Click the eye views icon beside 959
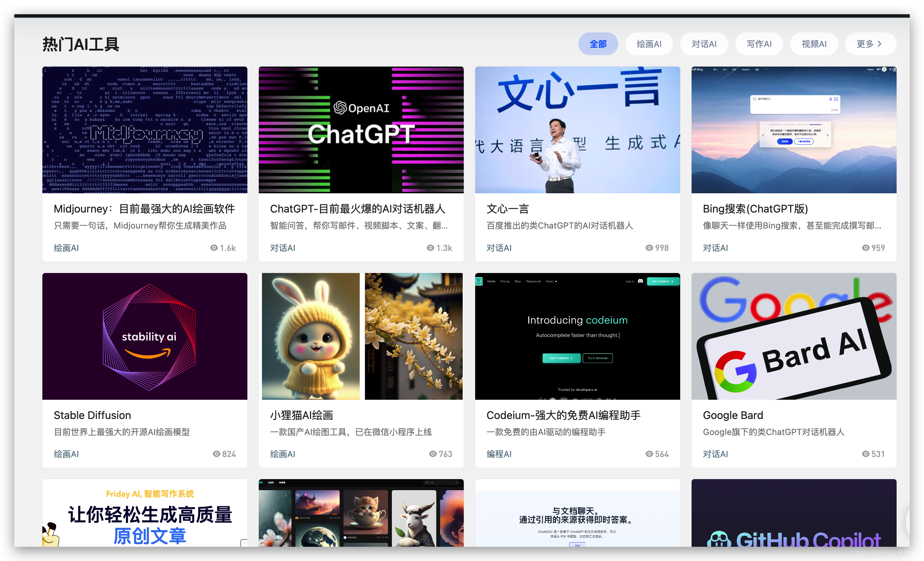The image size is (924, 561). pyautogui.click(x=866, y=248)
